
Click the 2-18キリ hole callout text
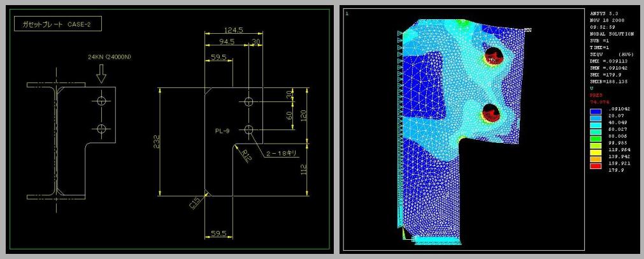tap(277, 154)
